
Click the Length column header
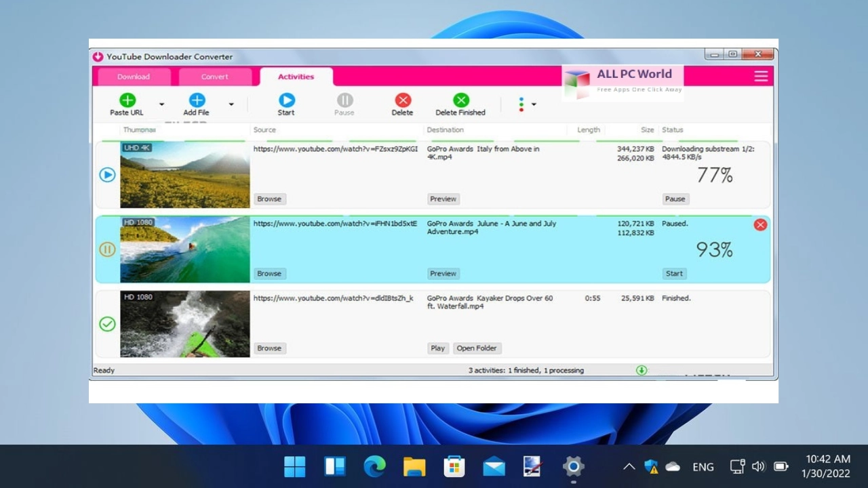(x=589, y=129)
